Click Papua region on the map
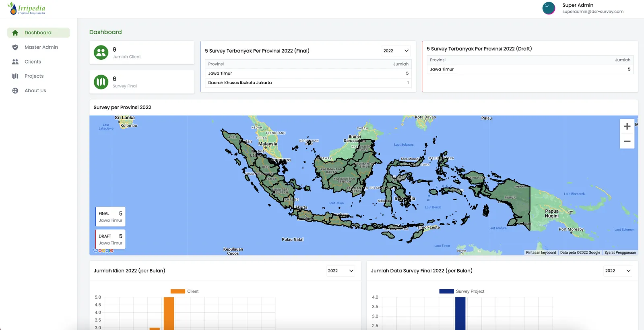Screen dimensions: 644x330 (x=510, y=197)
